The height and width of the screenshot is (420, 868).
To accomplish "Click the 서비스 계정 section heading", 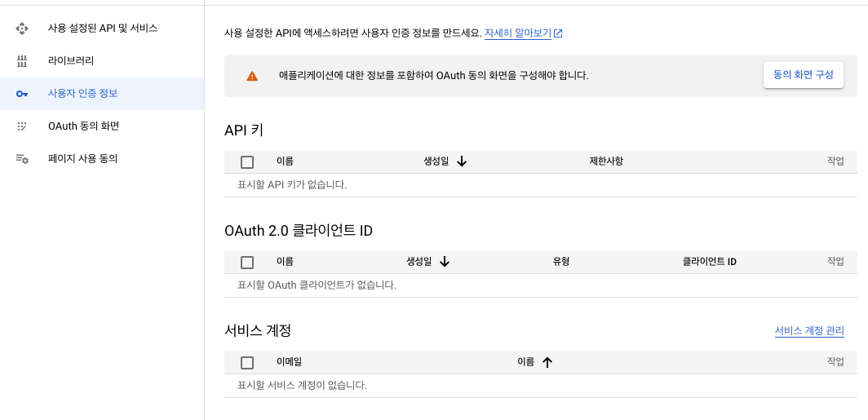I will [258, 331].
